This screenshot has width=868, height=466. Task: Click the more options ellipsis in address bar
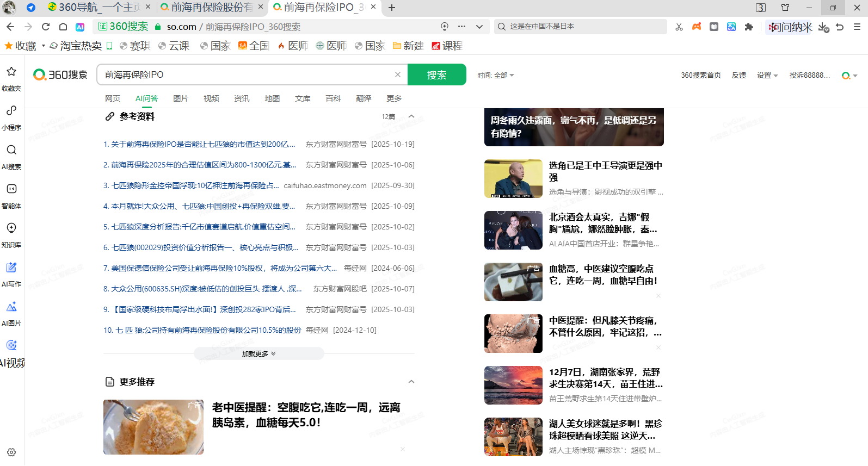[x=461, y=27]
